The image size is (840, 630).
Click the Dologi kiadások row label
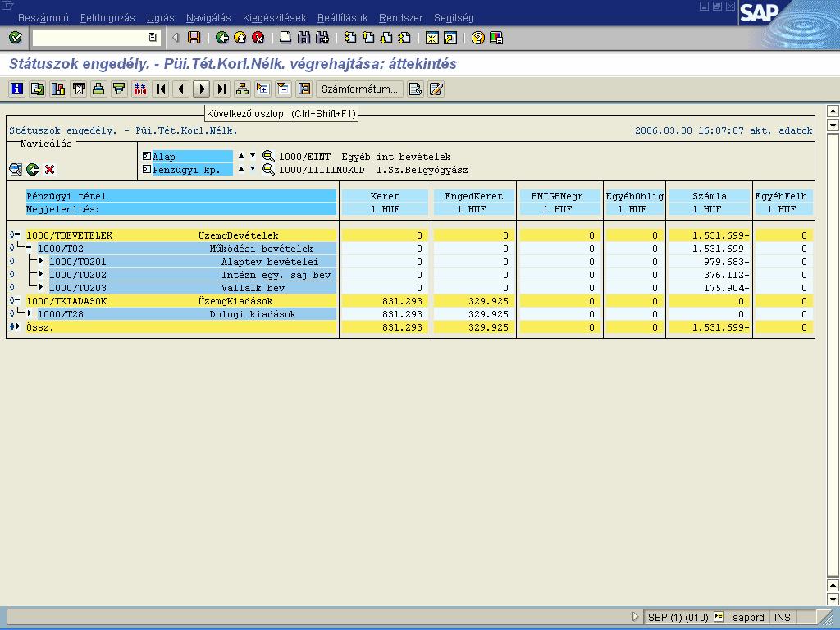click(x=253, y=314)
